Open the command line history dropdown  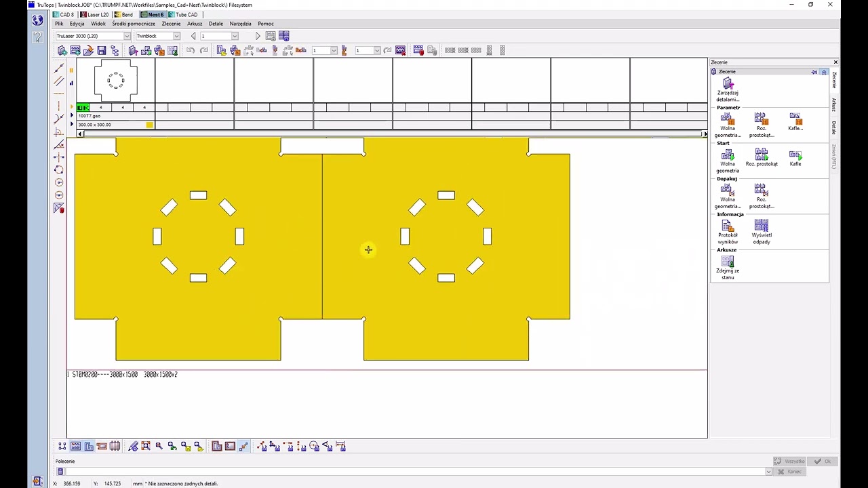point(768,472)
